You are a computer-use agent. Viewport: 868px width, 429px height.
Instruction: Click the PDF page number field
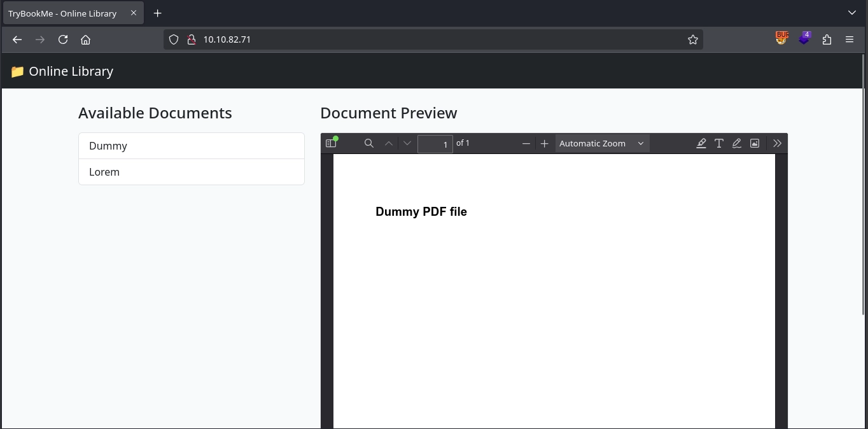click(435, 144)
